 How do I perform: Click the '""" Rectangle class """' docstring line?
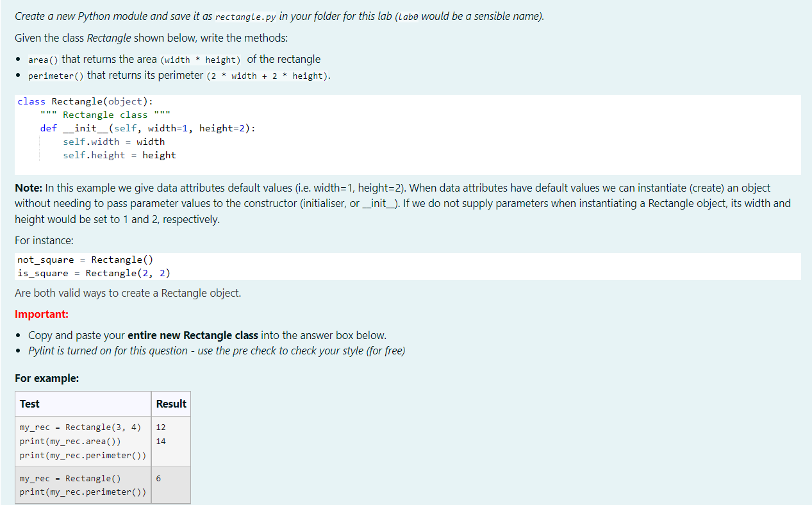[x=104, y=115]
